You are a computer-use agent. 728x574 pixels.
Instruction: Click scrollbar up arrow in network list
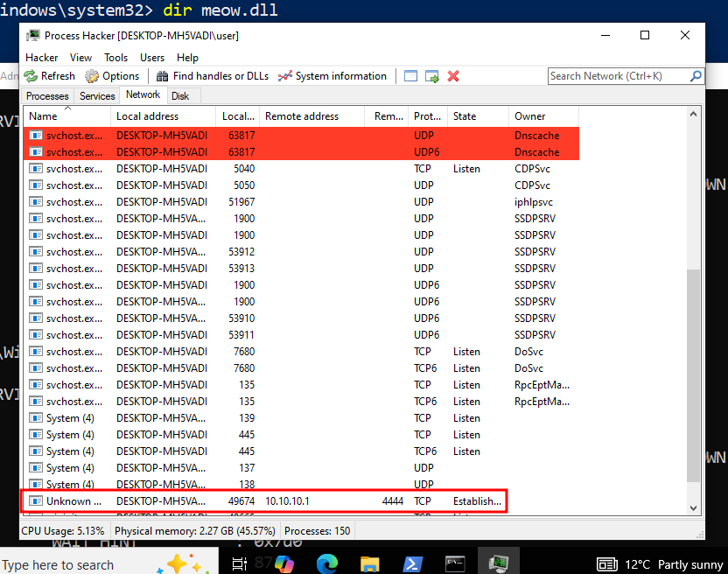693,114
